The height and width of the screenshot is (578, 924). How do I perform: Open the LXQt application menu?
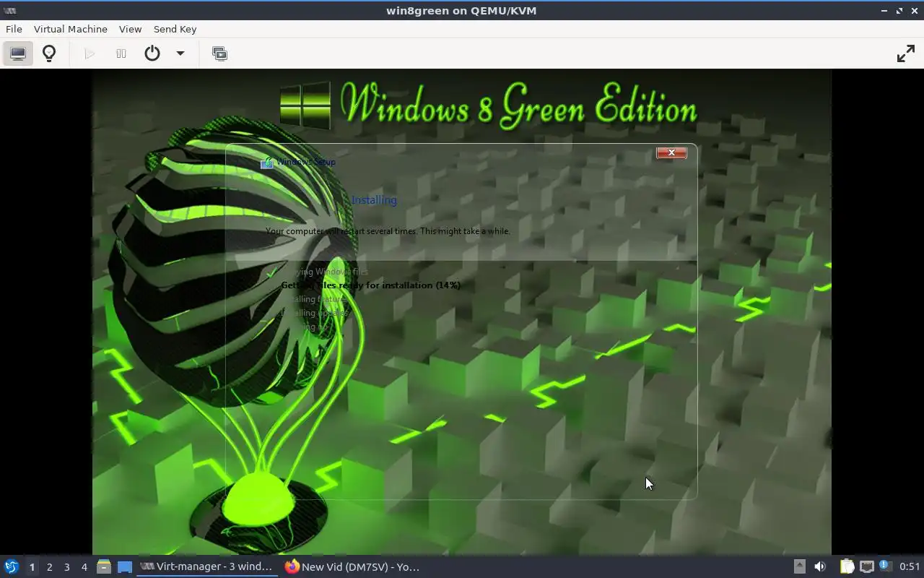pyautogui.click(x=12, y=566)
